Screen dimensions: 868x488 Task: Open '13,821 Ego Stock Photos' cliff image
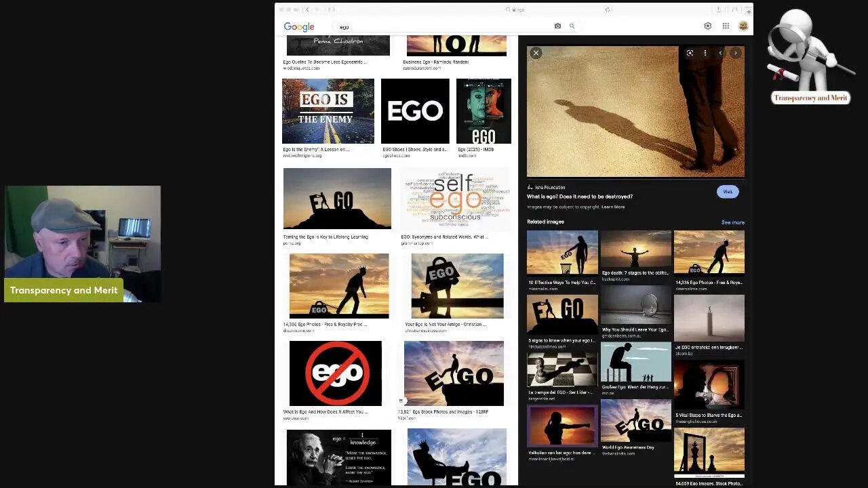click(x=454, y=373)
